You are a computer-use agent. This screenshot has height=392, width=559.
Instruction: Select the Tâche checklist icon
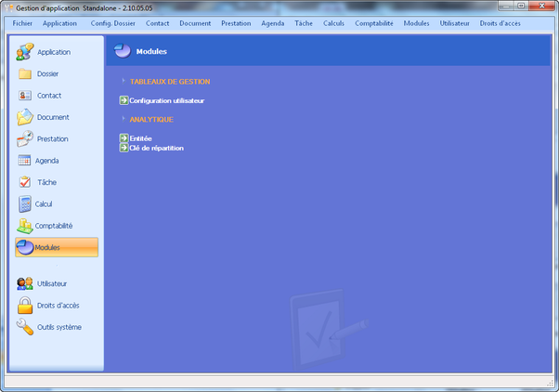pos(25,182)
